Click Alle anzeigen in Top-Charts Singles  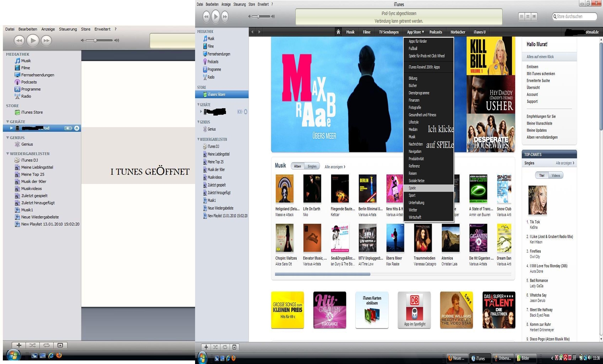pyautogui.click(x=565, y=163)
